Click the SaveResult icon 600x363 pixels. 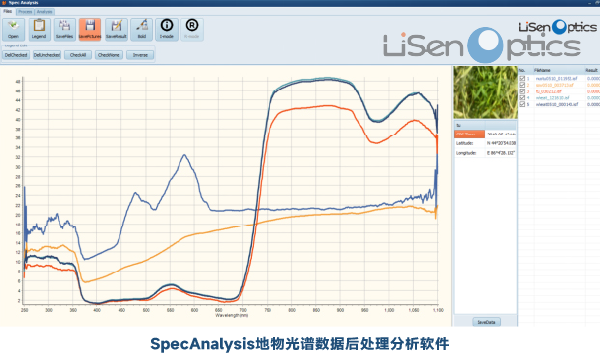tap(116, 29)
